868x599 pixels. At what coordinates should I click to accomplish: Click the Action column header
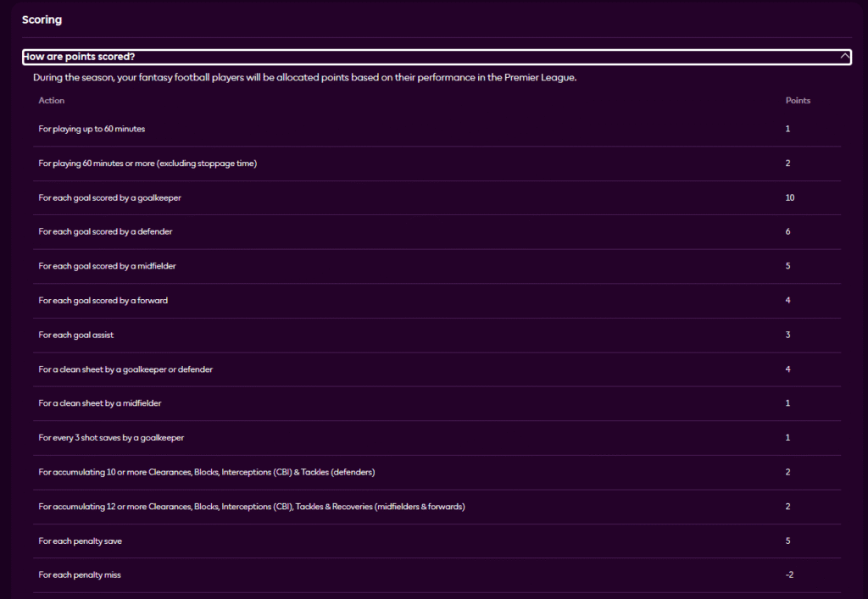(52, 101)
